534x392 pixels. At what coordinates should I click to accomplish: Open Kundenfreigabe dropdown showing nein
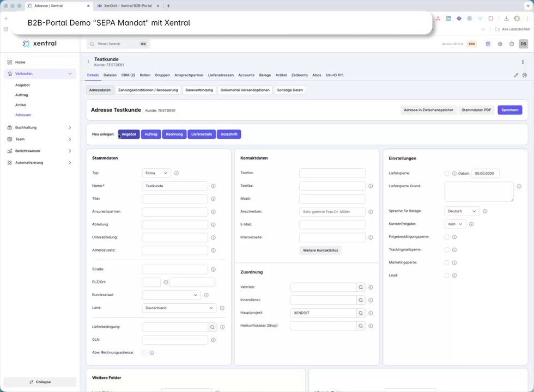point(455,224)
